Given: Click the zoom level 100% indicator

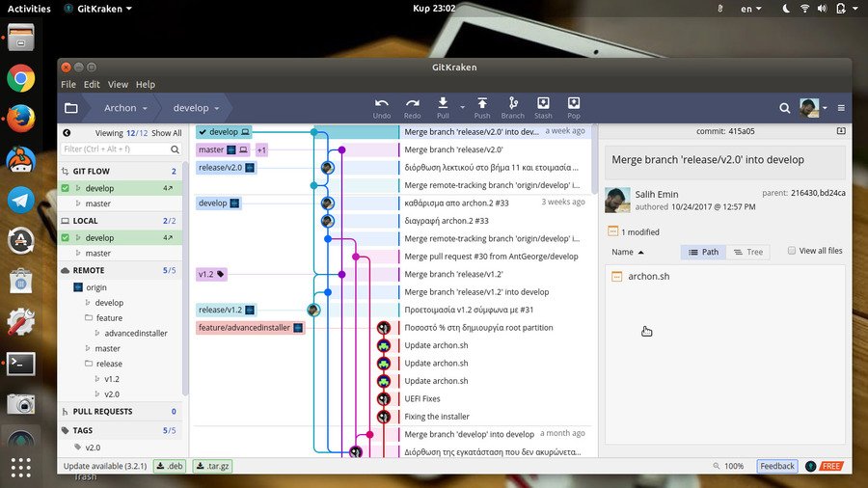Looking at the screenshot, I should (728, 466).
